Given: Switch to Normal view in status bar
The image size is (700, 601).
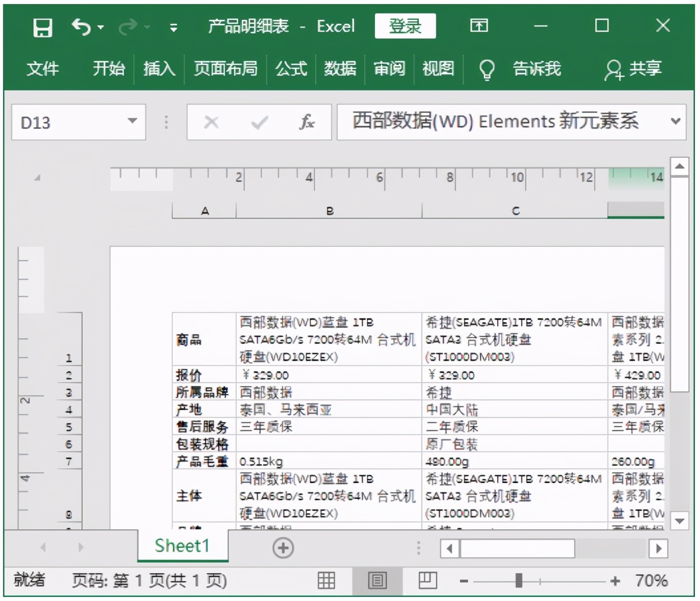Looking at the screenshot, I should pos(326,580).
